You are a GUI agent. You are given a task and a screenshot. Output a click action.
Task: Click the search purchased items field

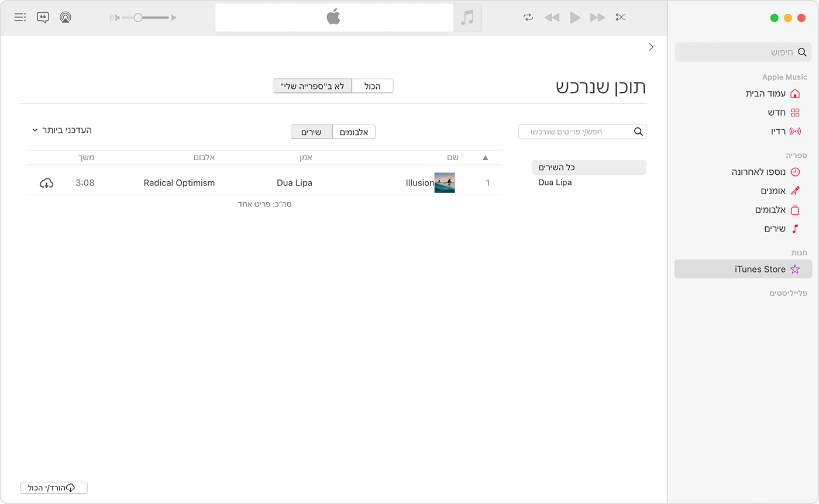(x=582, y=132)
